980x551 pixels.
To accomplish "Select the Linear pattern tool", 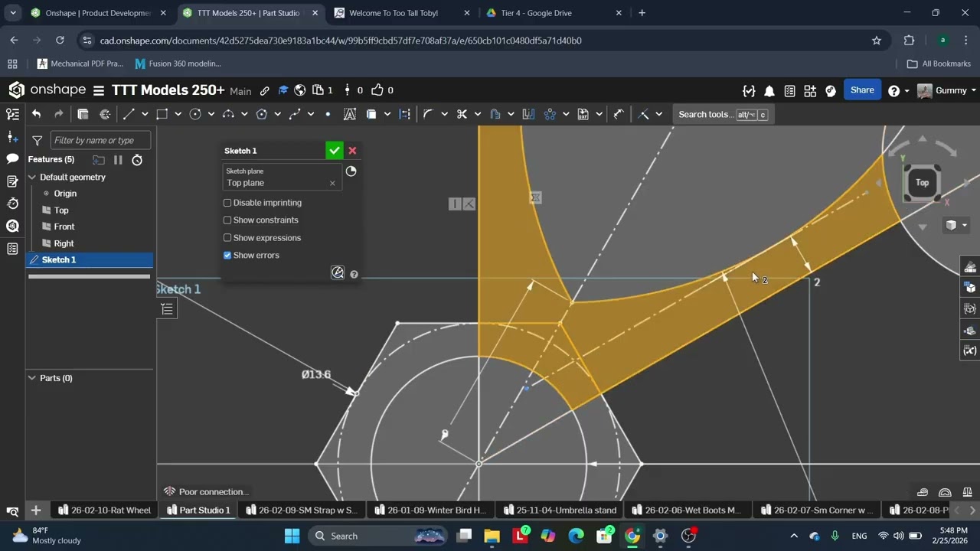I will [550, 114].
